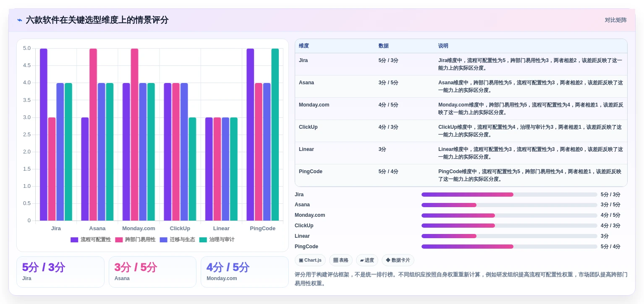
Task: Toggle the 跨部门易用性 legend swatch
Action: pos(119,240)
